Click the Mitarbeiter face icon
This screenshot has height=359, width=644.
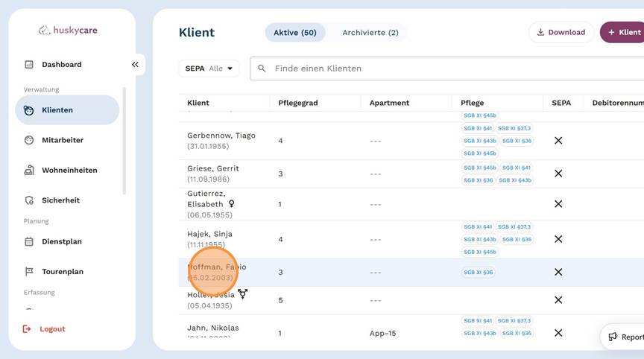[x=29, y=140]
